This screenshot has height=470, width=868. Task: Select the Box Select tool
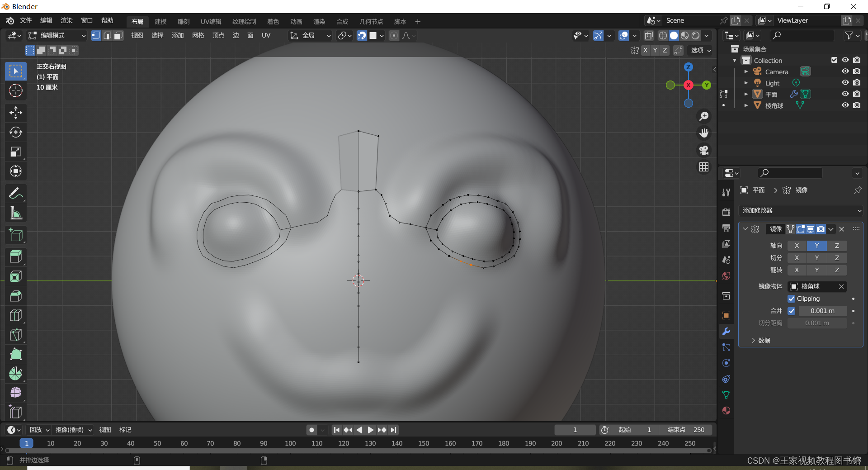(16, 71)
